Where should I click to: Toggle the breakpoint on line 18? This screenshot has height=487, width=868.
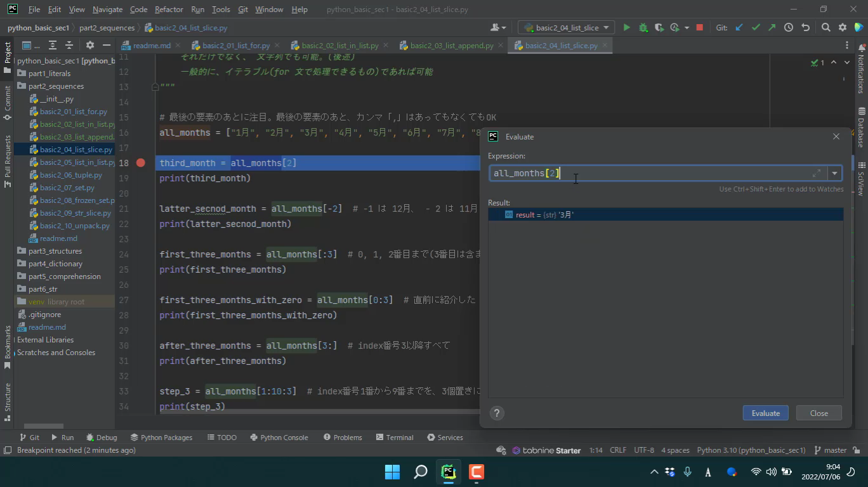[141, 163]
